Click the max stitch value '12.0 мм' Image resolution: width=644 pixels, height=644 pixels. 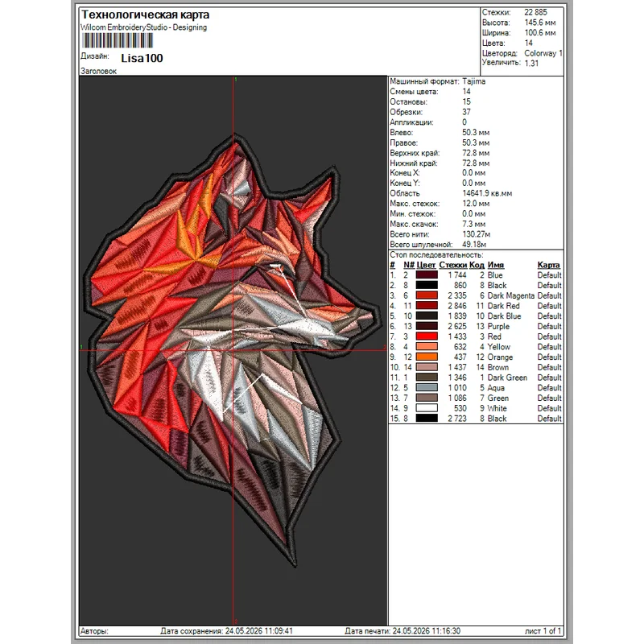[x=476, y=204]
